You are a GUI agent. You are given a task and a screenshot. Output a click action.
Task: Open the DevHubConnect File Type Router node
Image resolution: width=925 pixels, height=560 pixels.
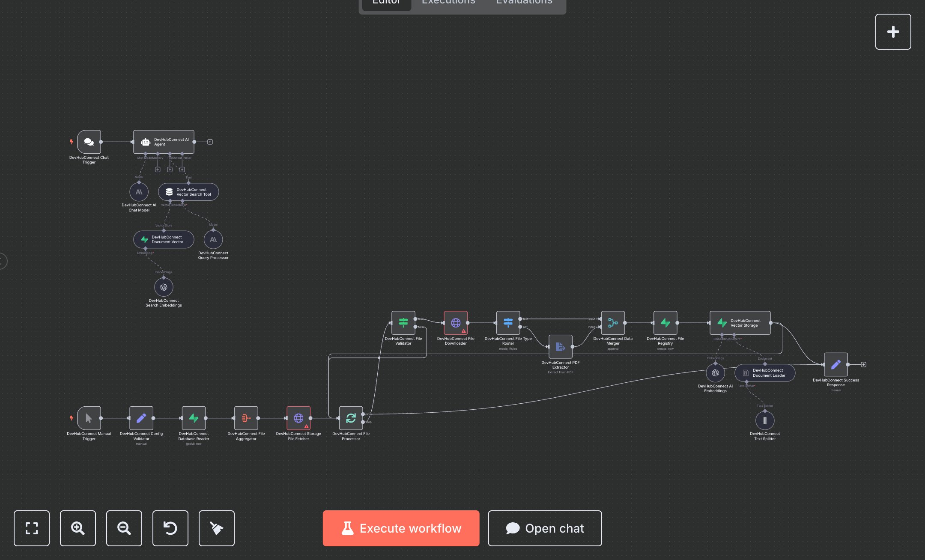pos(508,323)
